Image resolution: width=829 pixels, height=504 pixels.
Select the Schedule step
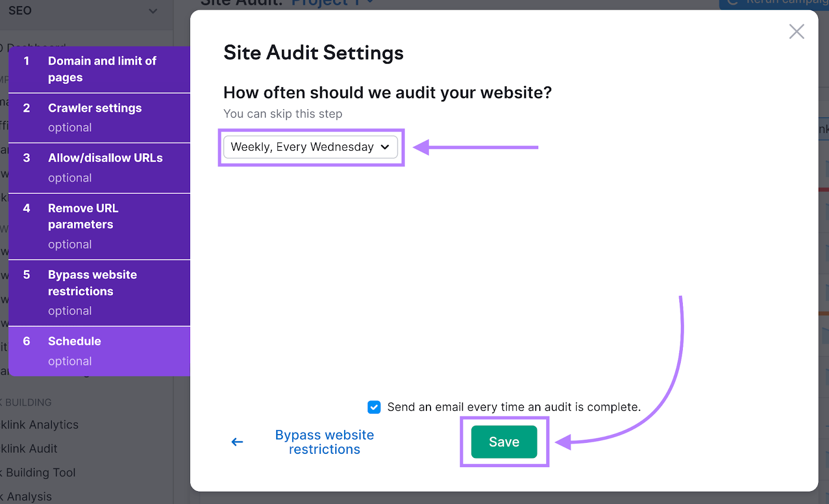99,350
